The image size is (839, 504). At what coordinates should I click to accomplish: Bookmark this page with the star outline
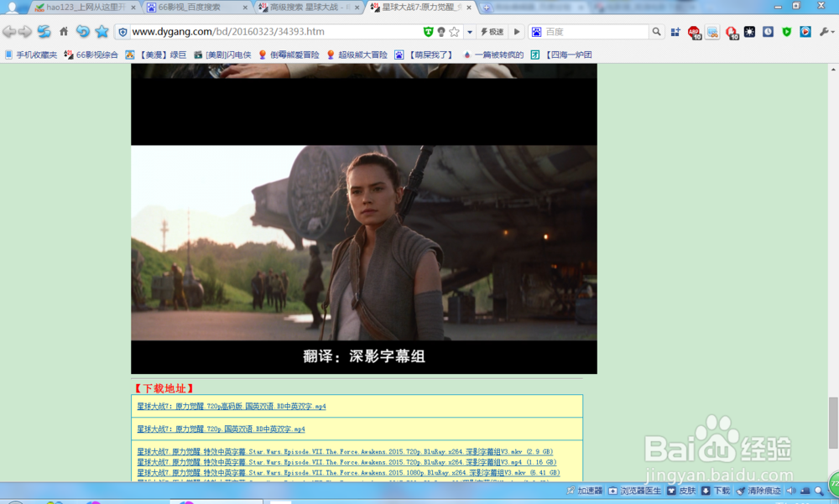(x=454, y=32)
